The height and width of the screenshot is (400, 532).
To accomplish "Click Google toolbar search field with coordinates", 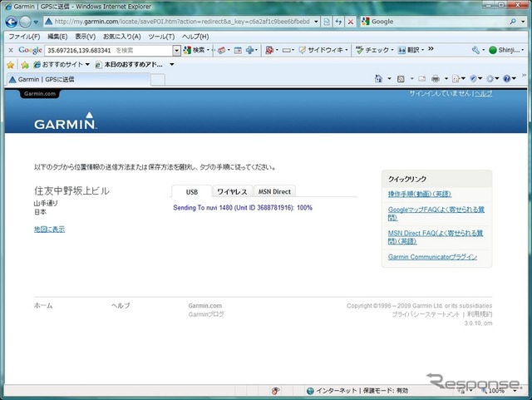I will point(109,50).
